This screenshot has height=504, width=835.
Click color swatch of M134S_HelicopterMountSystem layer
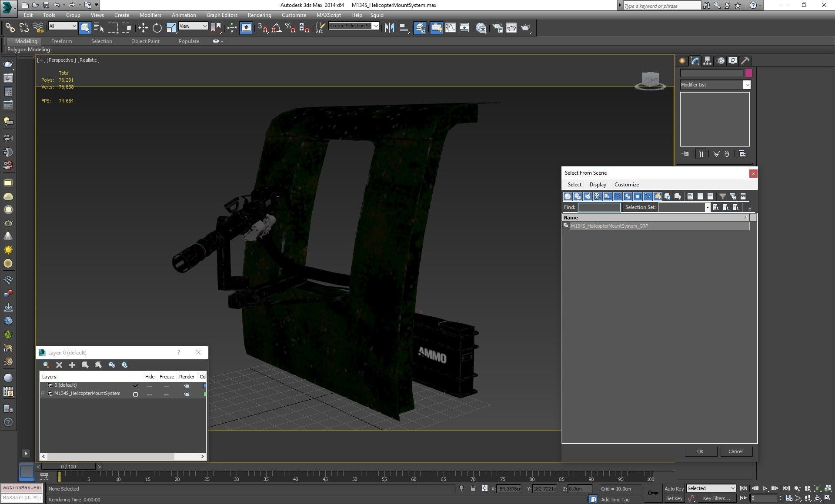tap(205, 394)
